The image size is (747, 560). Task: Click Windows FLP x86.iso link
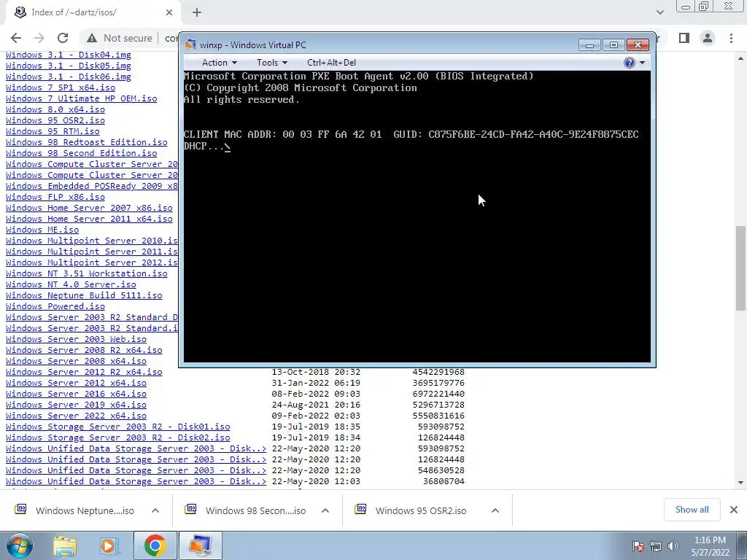coord(55,197)
